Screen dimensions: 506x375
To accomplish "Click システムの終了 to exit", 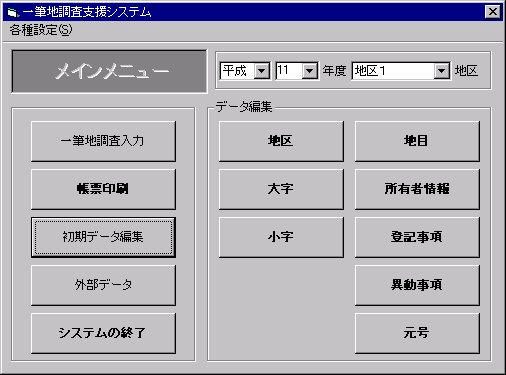I will click(103, 333).
